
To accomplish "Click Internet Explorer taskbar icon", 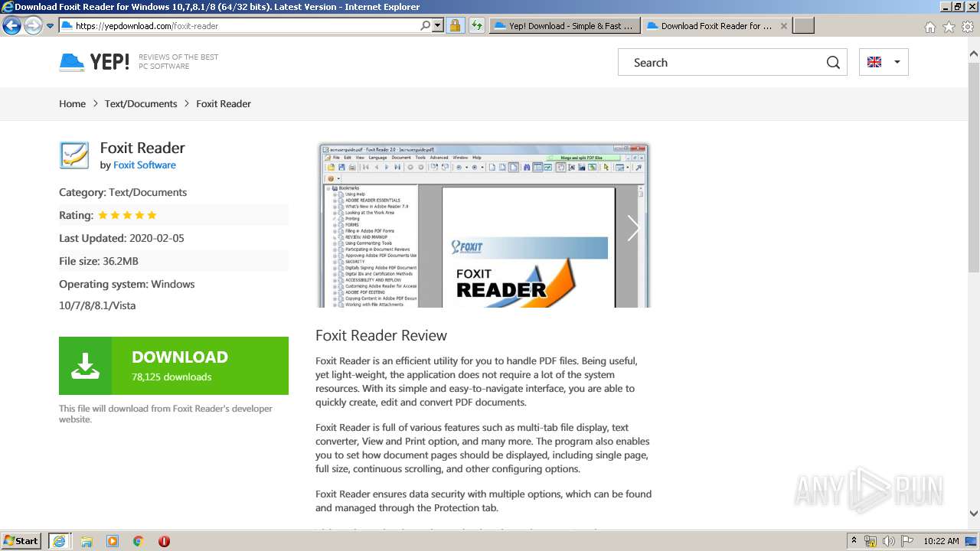I will 59,541.
